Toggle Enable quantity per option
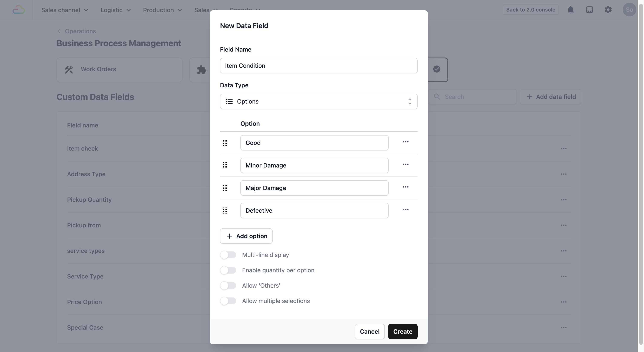Screen dimensions: 644x352 tap(228, 270)
